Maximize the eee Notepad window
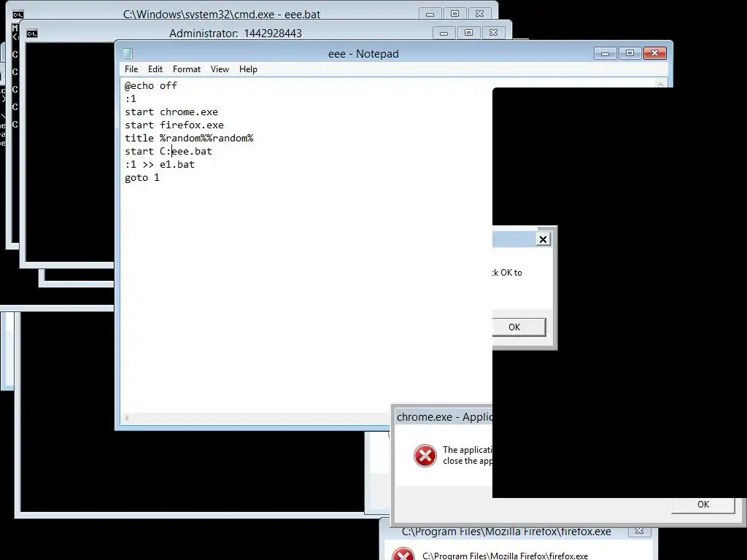Image resolution: width=747 pixels, height=560 pixels. 630,53
